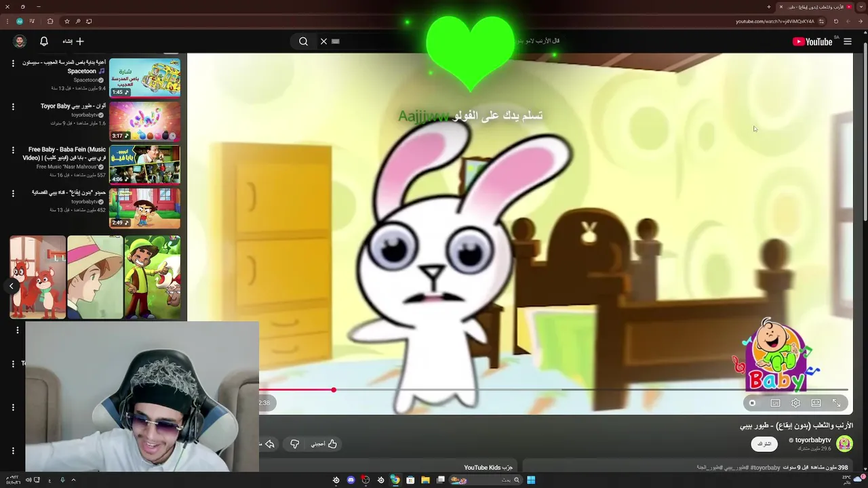This screenshot has height=488, width=868.
Task: Open Task View on the taskbar
Action: [x=441, y=480]
